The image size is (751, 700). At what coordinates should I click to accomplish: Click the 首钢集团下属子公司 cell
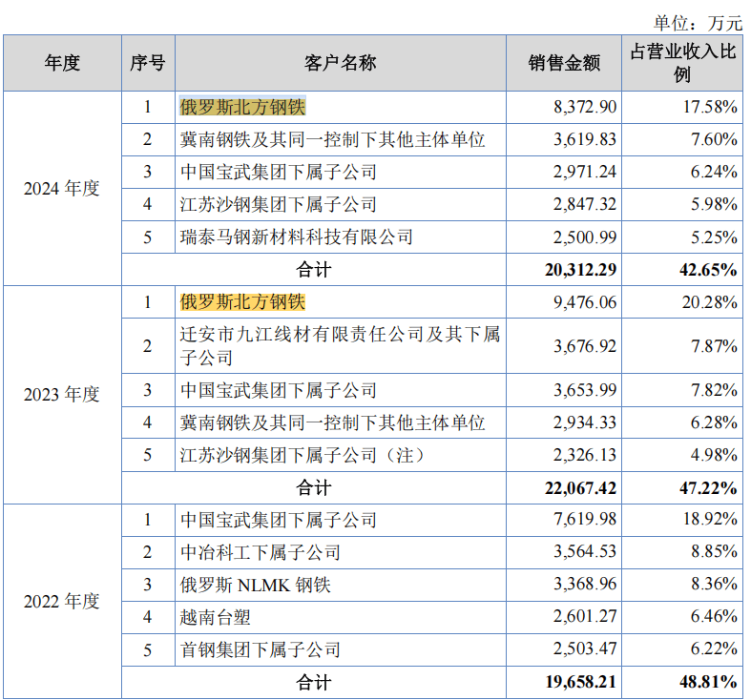click(261, 649)
